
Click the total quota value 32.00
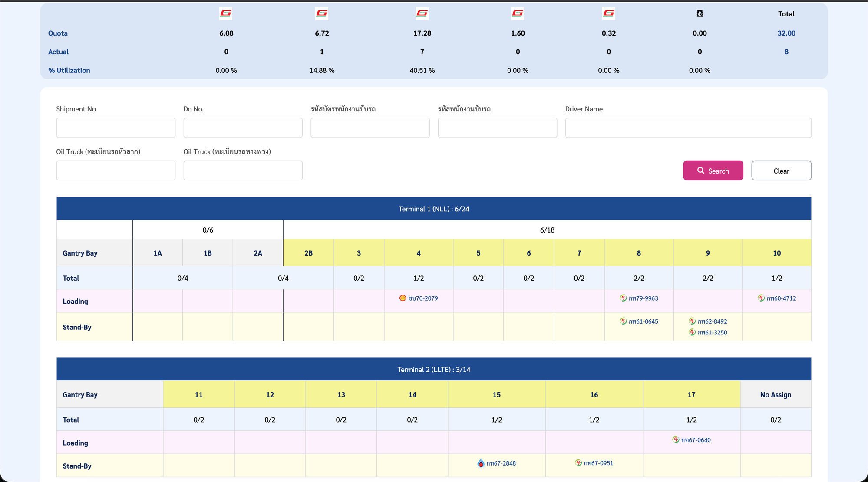click(x=786, y=33)
